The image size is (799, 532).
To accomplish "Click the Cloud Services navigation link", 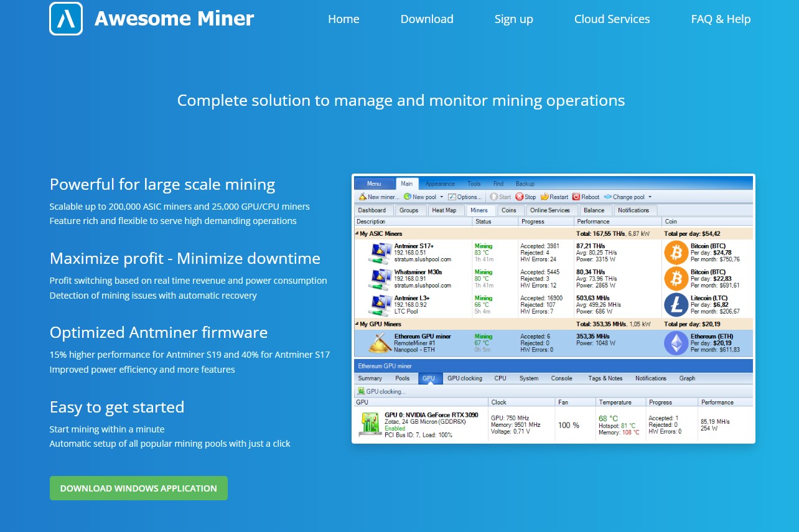I will coord(612,19).
